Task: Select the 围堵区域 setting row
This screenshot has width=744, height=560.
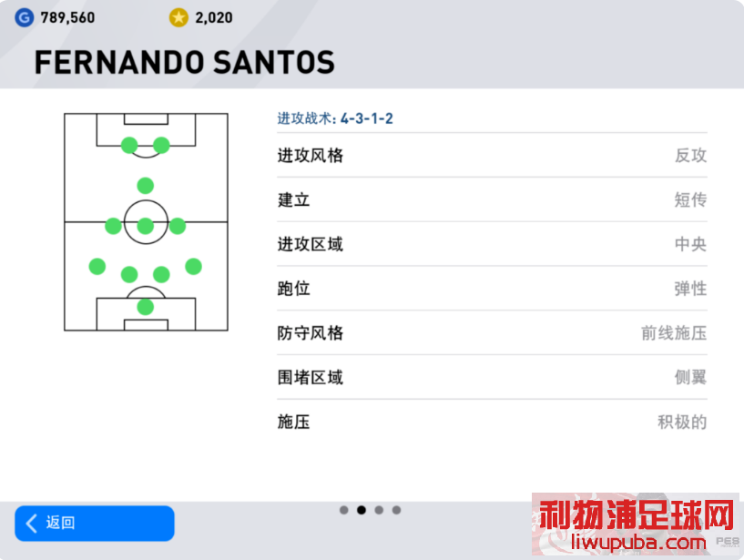Action: click(x=492, y=377)
